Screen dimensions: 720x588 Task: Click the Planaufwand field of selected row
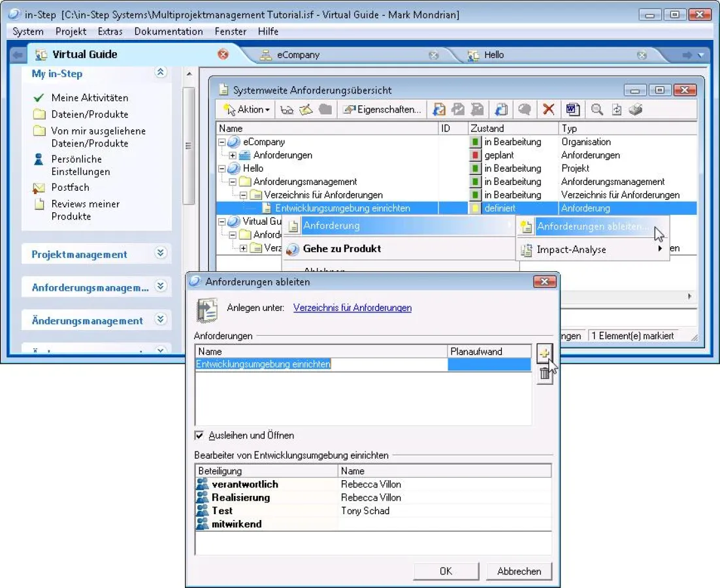point(489,365)
